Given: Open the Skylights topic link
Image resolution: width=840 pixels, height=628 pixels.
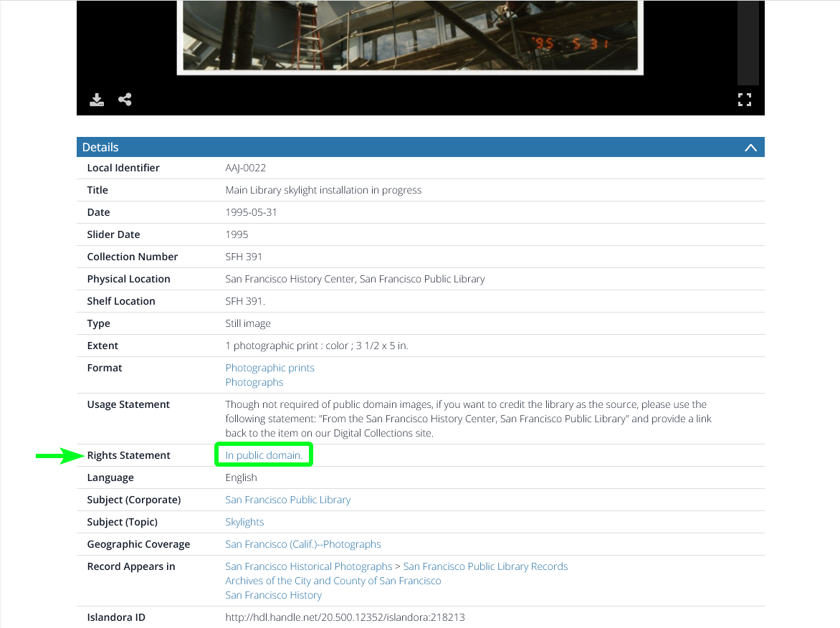Looking at the screenshot, I should (x=244, y=522).
